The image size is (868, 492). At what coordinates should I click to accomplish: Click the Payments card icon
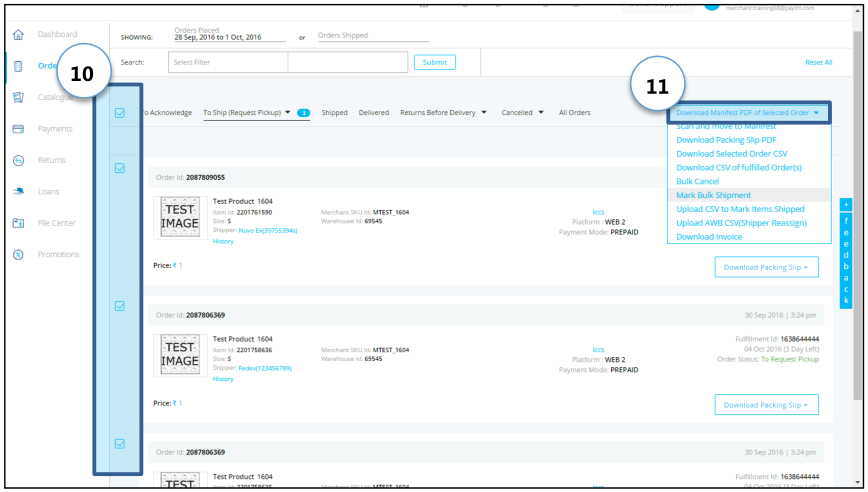pyautogui.click(x=18, y=129)
